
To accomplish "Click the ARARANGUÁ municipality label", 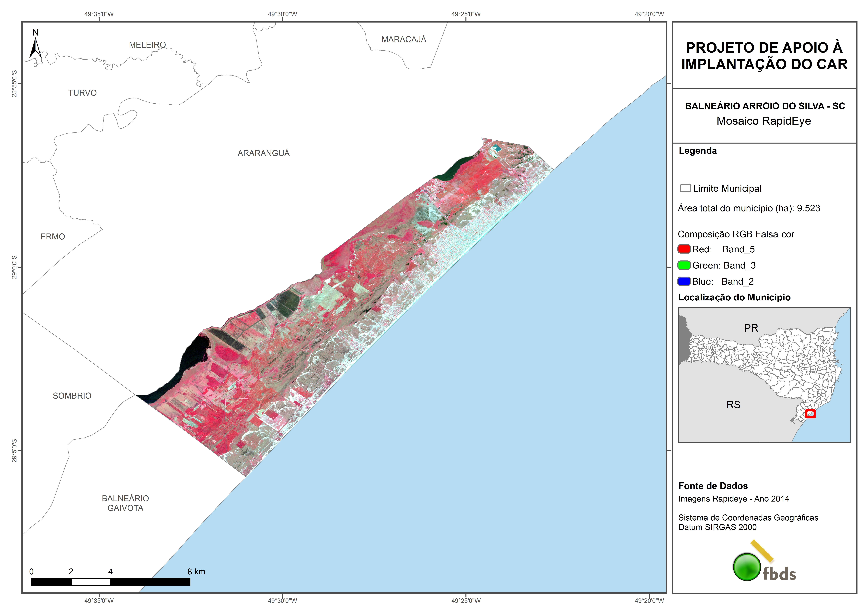I will 264,153.
